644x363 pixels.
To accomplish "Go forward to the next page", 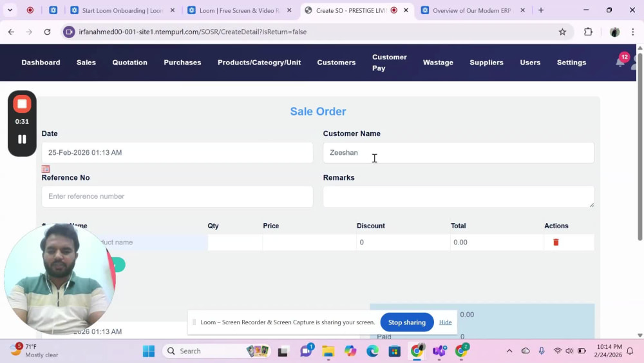I will 29,32.
